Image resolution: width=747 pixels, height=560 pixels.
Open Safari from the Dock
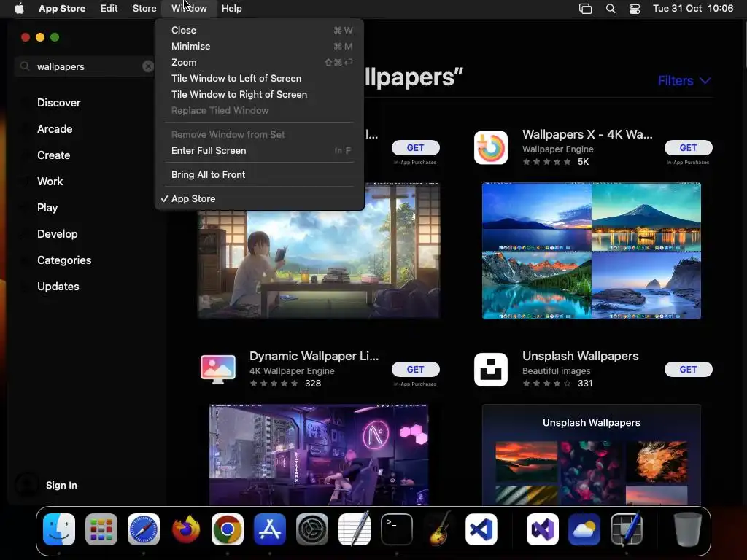coord(144,529)
